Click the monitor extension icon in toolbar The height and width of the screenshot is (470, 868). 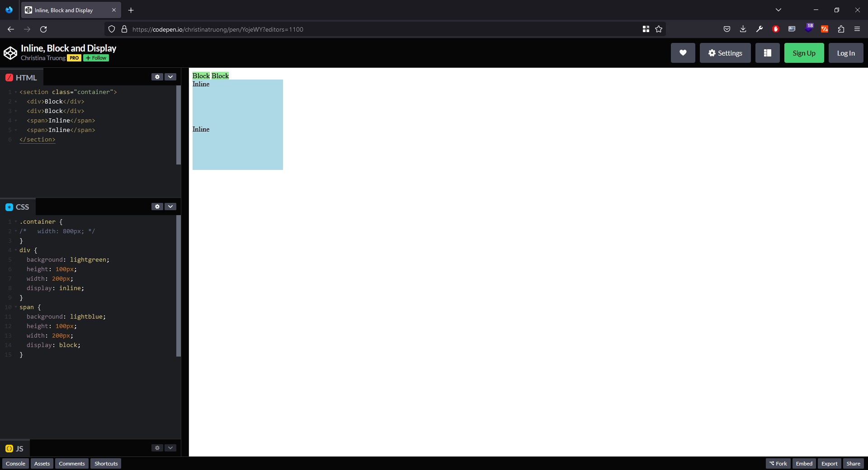[x=792, y=29]
